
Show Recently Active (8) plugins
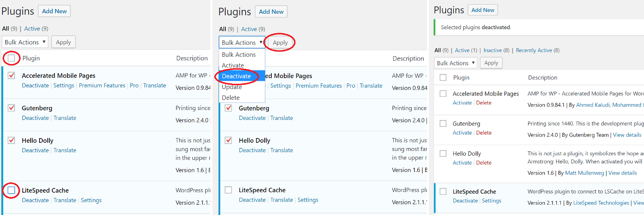coord(538,50)
